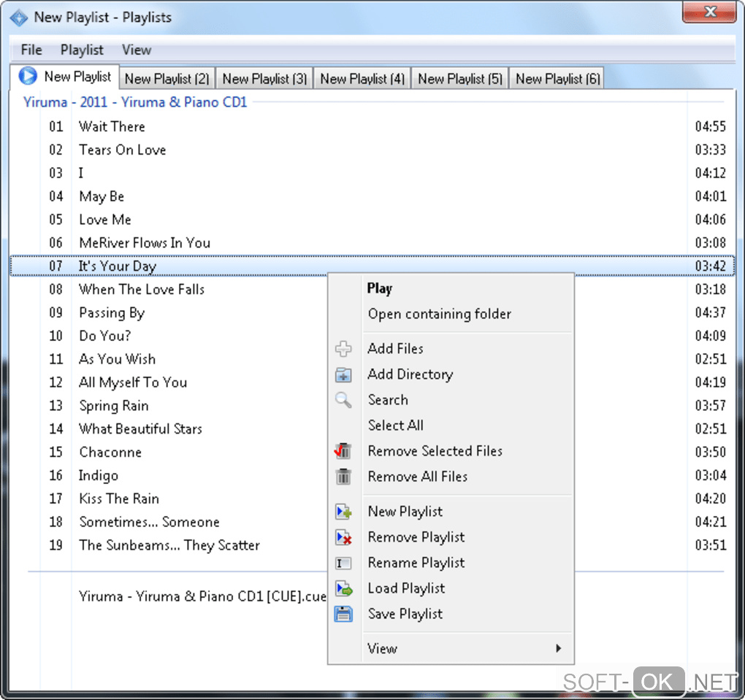Click the Add Files menu entry text
Screen dimensions: 745x700
395,349
